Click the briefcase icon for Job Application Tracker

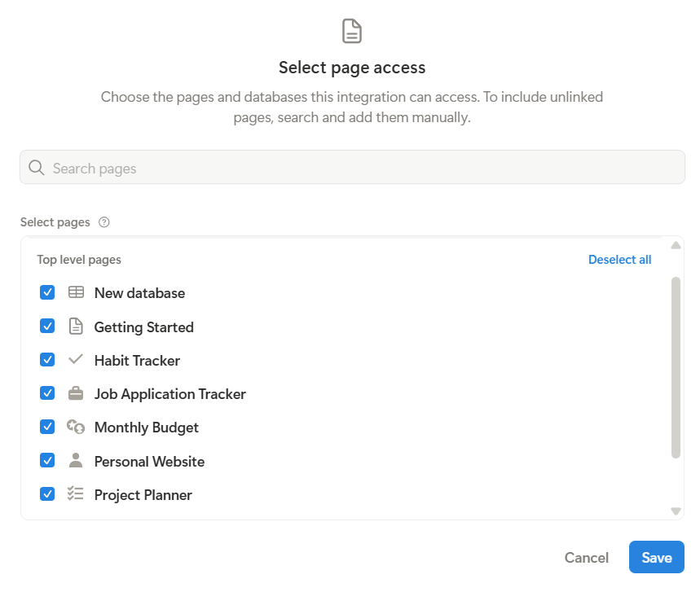click(76, 393)
